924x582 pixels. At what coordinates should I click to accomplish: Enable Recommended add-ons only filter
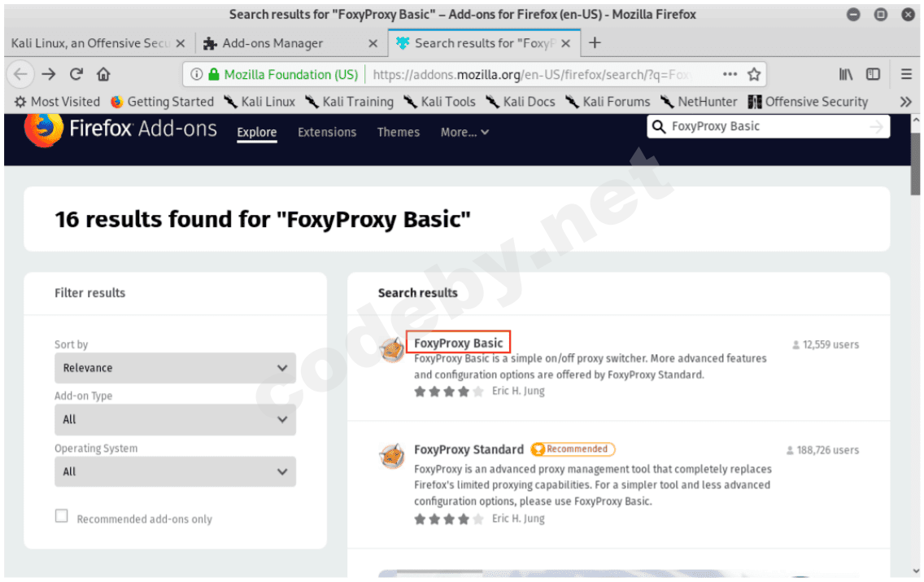point(61,516)
